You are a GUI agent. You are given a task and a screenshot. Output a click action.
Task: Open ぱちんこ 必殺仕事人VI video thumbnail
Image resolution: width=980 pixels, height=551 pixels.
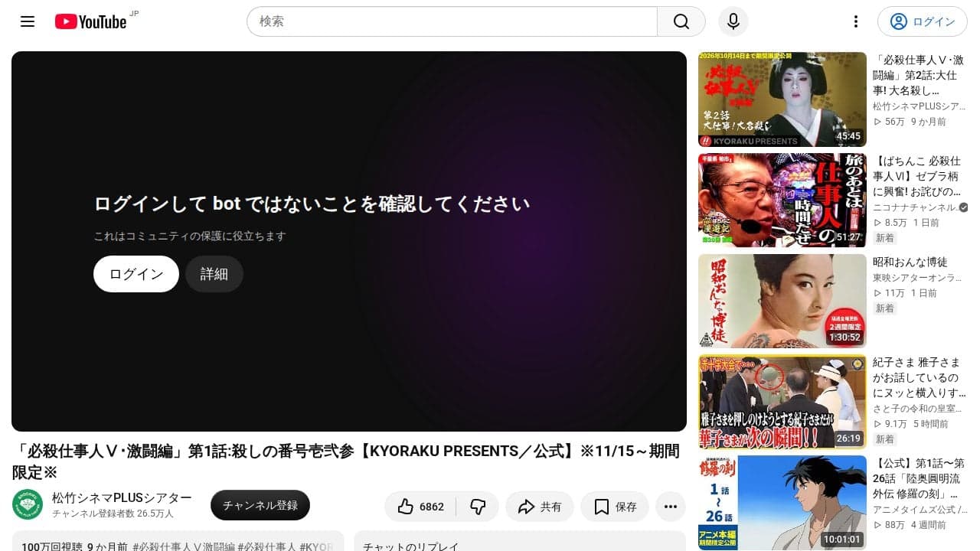[x=782, y=201]
